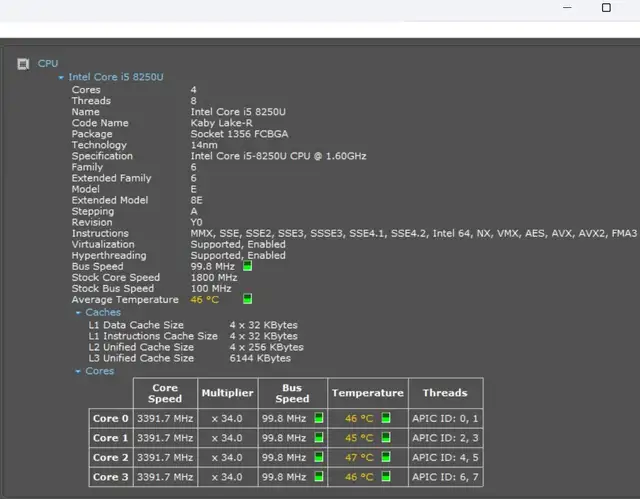Click the 4 x 256 KBytes L2 cache value
The image size is (640, 499).
click(x=267, y=347)
